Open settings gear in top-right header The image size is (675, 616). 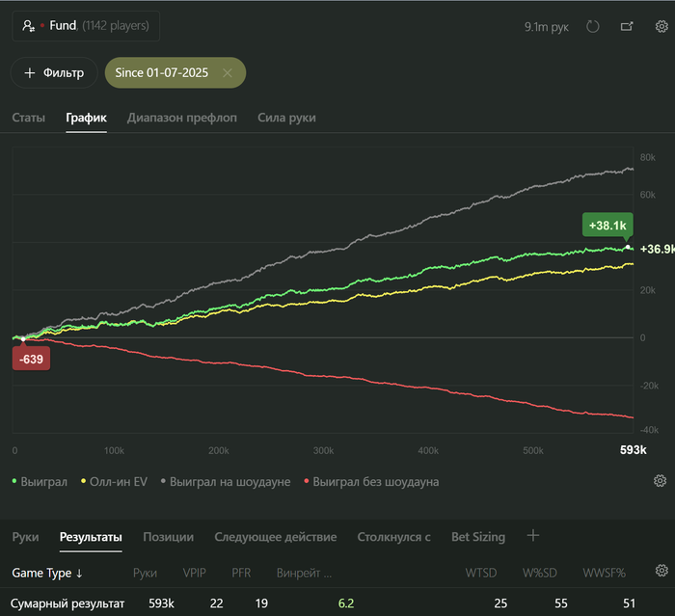pos(661,27)
